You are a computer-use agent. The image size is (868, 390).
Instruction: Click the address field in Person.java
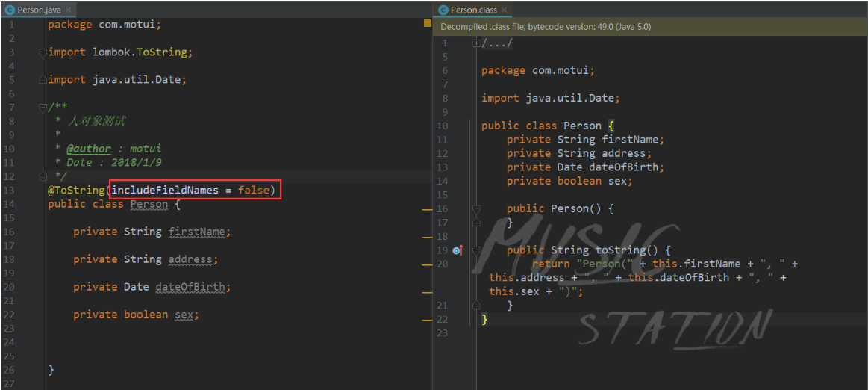pyautogui.click(x=190, y=259)
